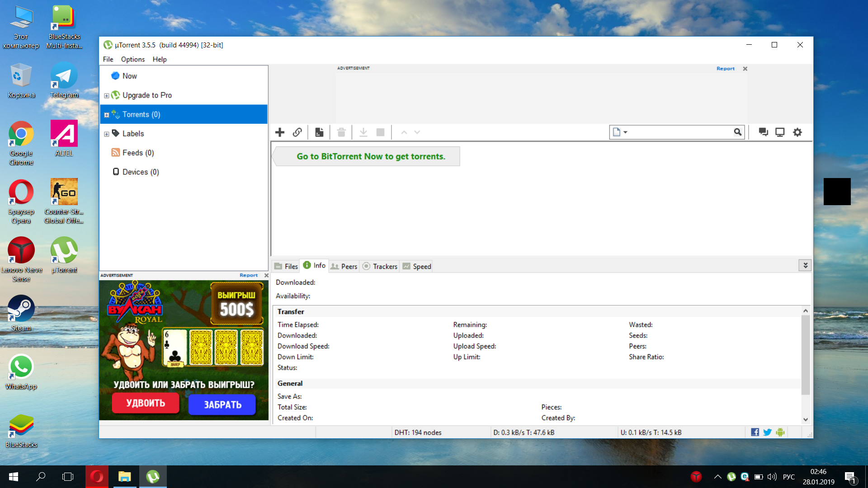
Task: Switch to the Files tab
Action: (286, 267)
